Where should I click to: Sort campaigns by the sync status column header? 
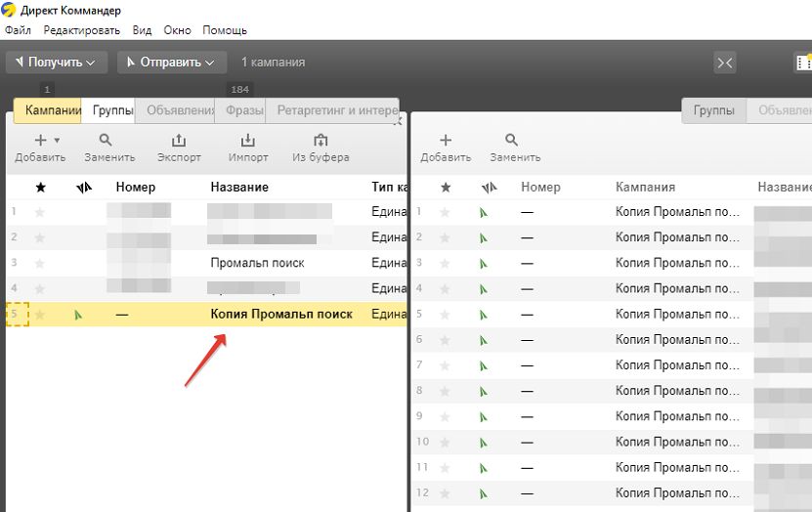pos(83,188)
